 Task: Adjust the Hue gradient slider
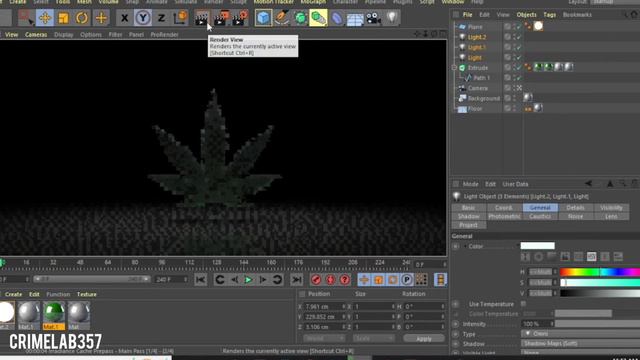[x=600, y=272]
